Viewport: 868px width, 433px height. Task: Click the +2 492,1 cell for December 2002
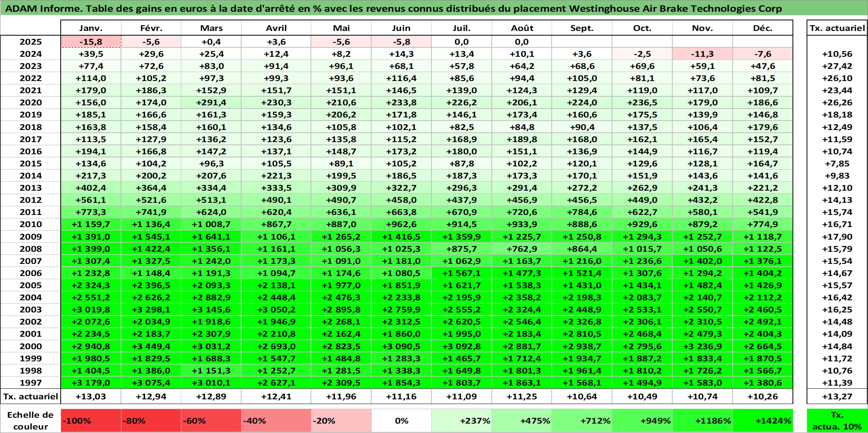click(763, 322)
